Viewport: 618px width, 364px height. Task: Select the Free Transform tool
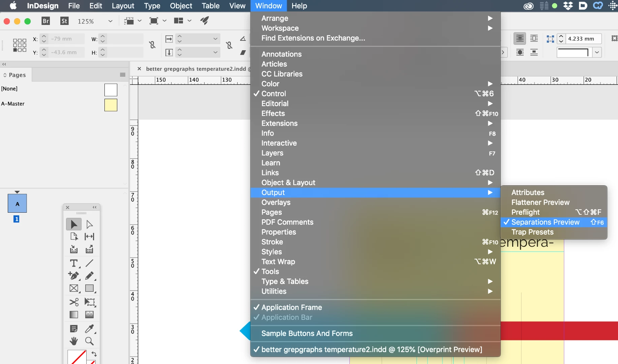90,302
